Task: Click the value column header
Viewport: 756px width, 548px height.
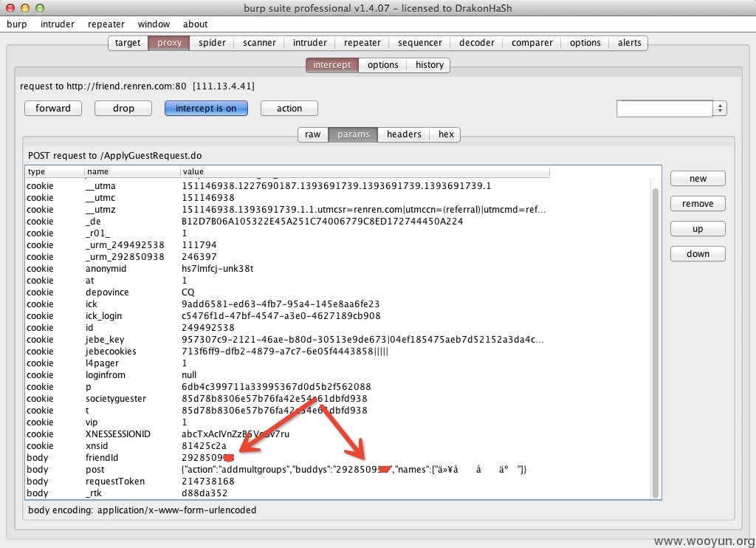Action: point(365,172)
